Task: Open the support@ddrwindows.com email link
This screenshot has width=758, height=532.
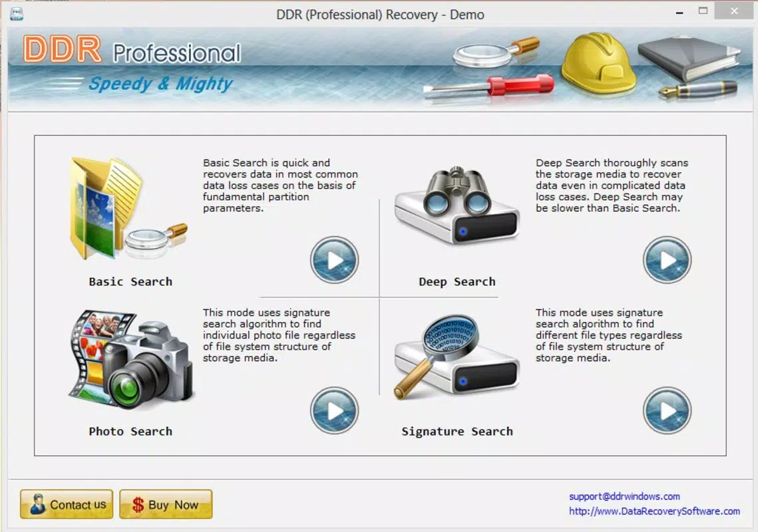Action: point(625,496)
